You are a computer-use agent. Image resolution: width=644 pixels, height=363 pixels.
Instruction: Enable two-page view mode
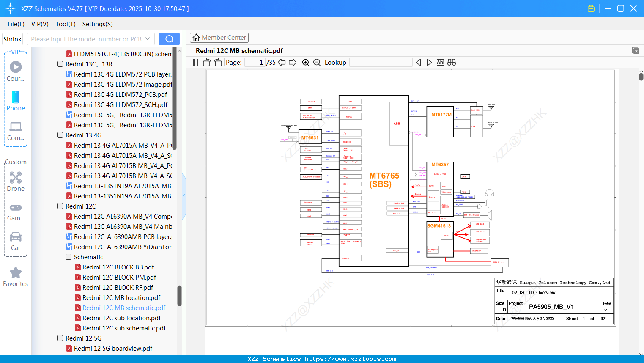(193, 62)
